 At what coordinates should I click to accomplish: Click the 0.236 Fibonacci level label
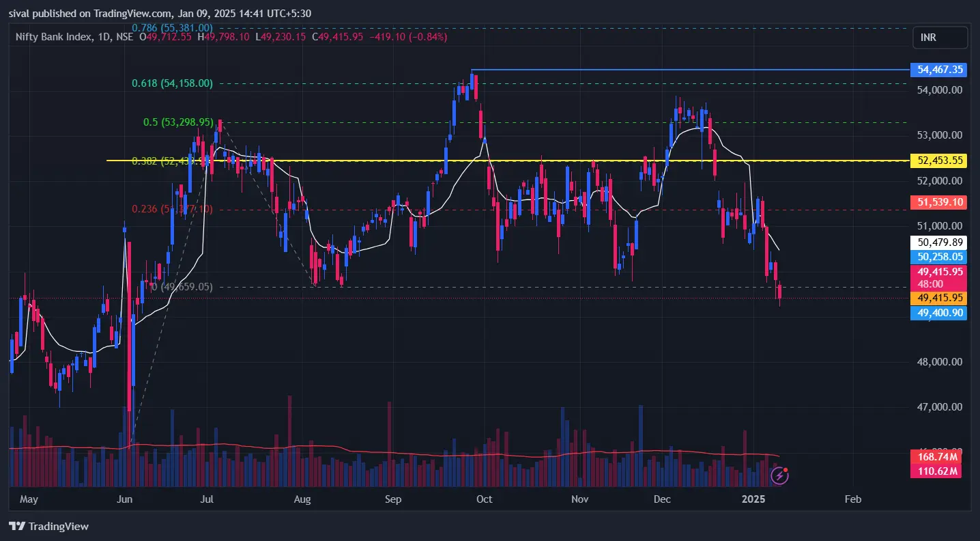pos(173,209)
